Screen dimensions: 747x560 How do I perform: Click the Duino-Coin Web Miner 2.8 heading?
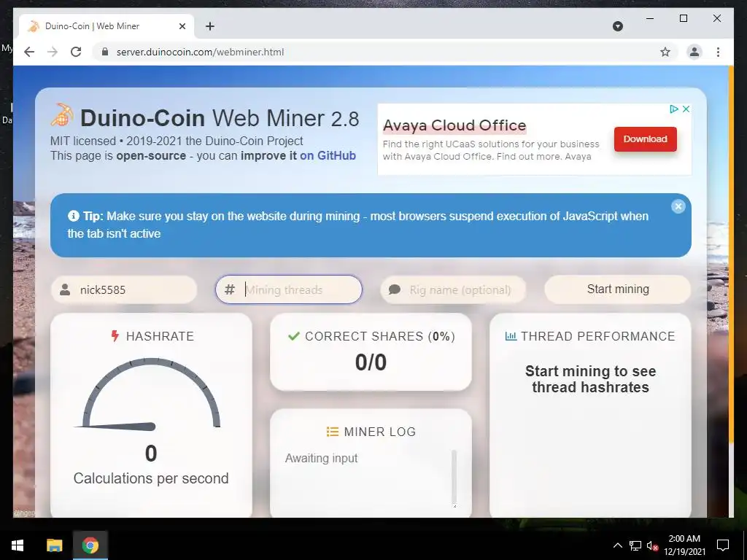tap(220, 118)
